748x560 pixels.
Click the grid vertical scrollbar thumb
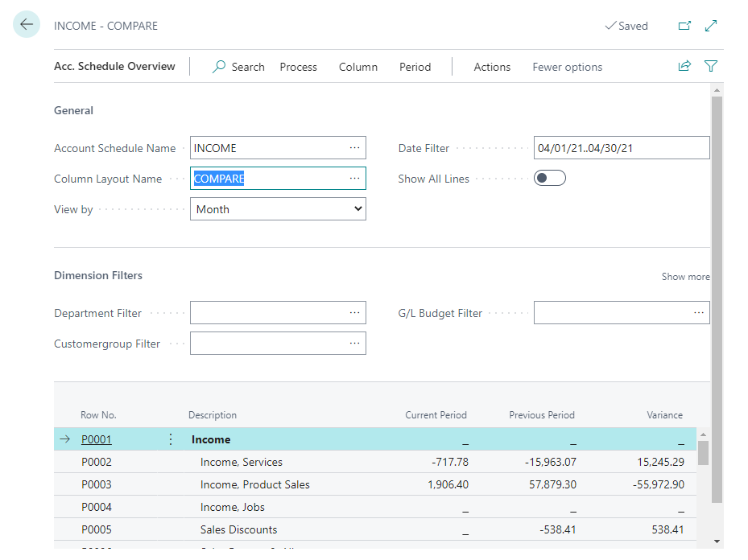tap(703, 453)
